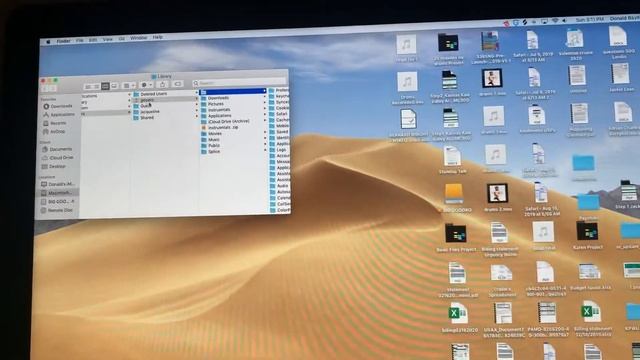This screenshot has width=640, height=360.
Task: Select the highlighted Library row in column view
Action: click(233, 91)
